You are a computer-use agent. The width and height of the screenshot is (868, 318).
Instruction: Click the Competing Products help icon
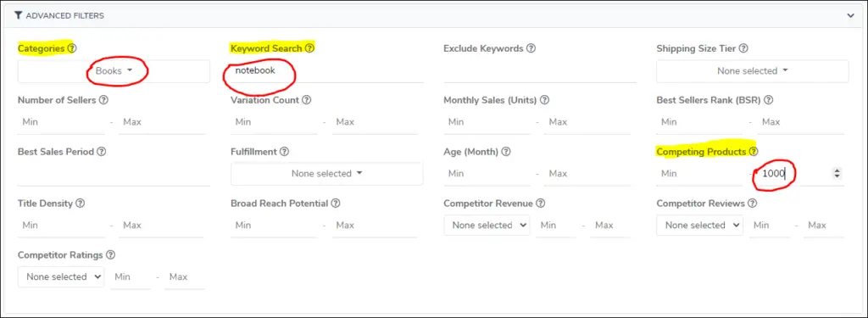point(754,151)
